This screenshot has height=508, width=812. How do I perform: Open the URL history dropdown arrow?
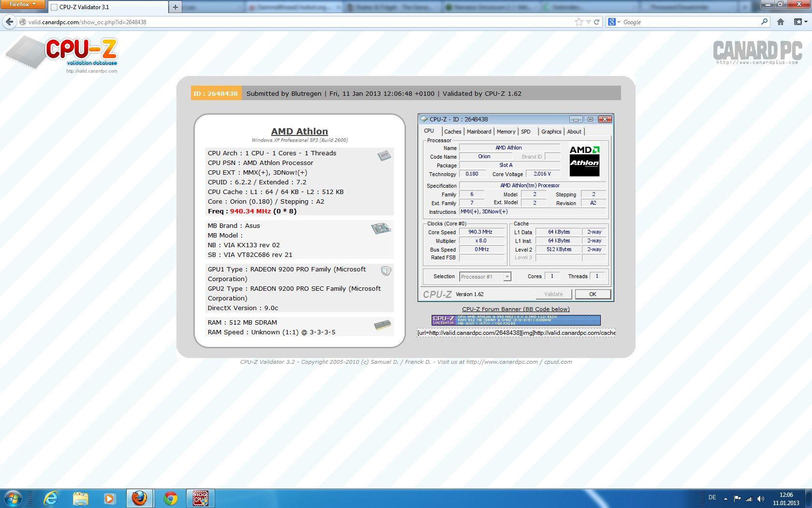click(588, 22)
